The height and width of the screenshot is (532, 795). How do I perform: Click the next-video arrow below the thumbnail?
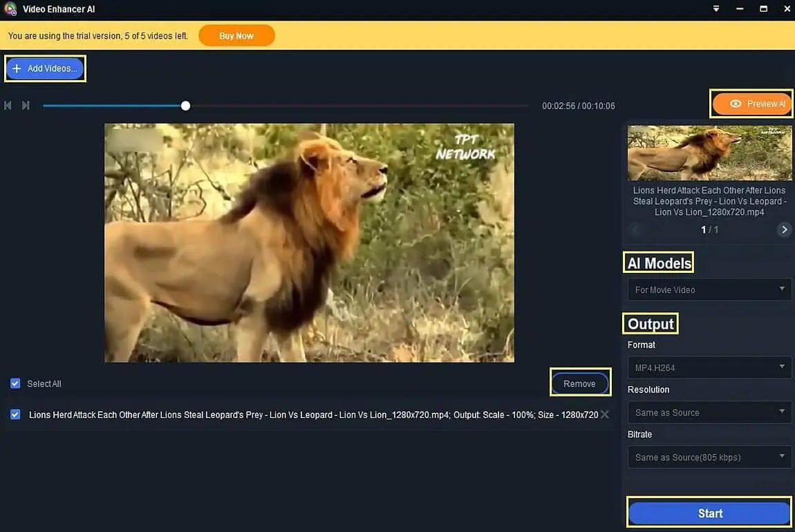coord(785,229)
